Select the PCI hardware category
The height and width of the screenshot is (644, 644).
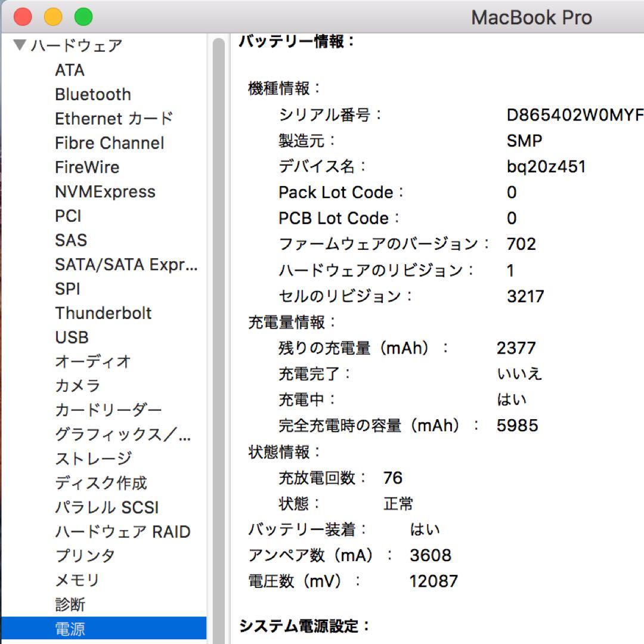(67, 216)
